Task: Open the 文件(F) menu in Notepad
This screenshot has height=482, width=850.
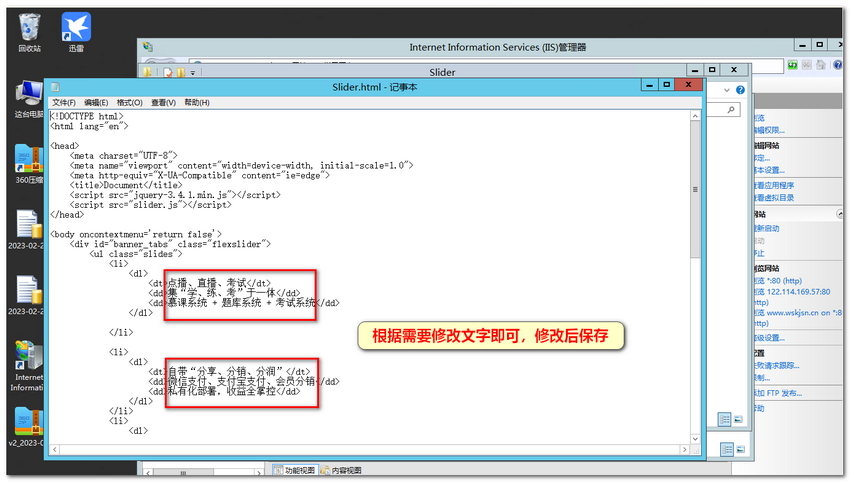Action: (64, 102)
